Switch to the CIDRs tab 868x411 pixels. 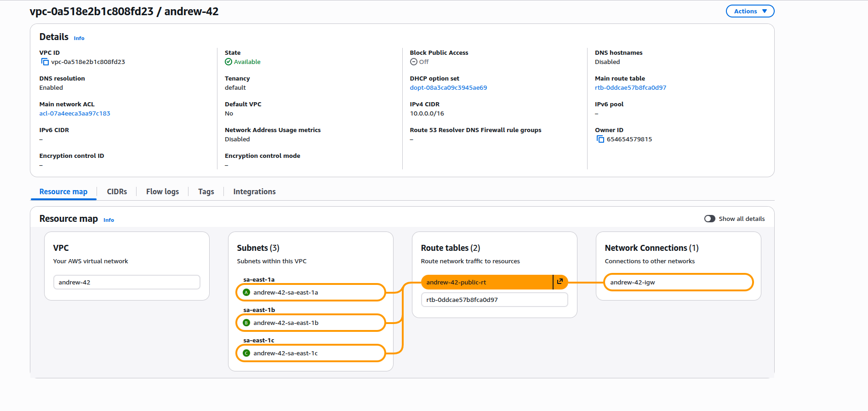pyautogui.click(x=117, y=191)
